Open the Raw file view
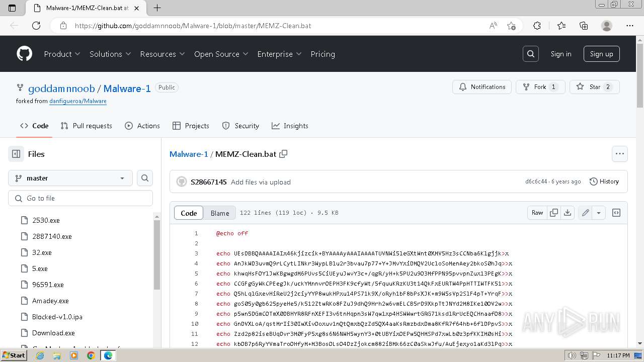This screenshot has height=362, width=644. tap(537, 213)
